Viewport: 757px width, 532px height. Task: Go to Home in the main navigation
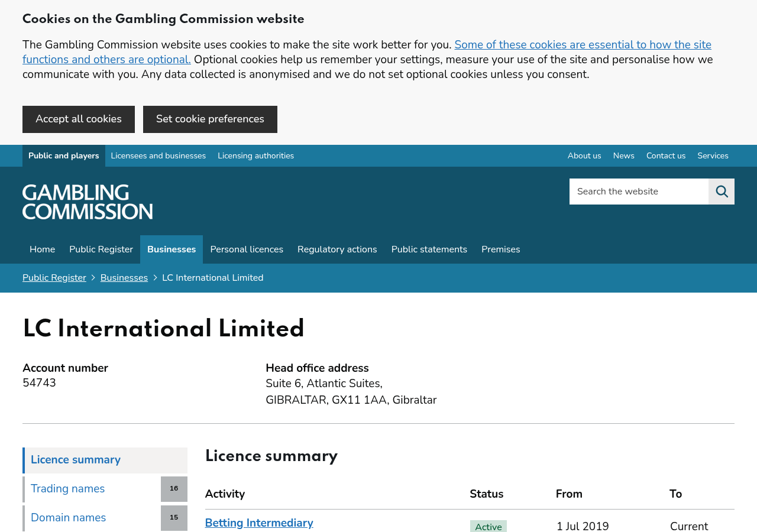click(43, 249)
